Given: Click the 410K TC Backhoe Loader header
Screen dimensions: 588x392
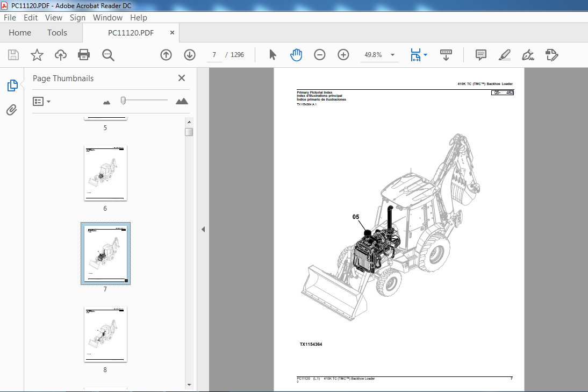Looking at the screenshot, I should tap(485, 84).
